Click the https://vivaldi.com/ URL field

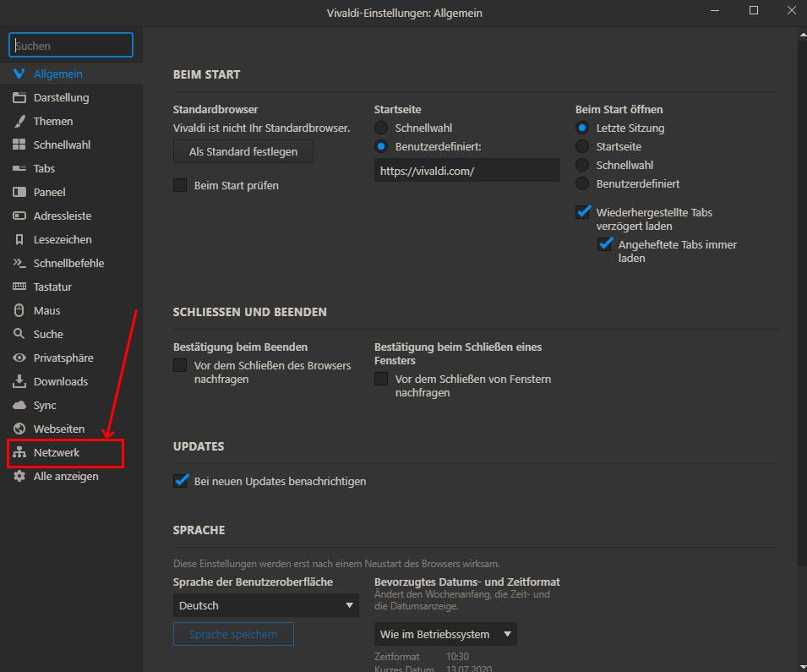(466, 171)
